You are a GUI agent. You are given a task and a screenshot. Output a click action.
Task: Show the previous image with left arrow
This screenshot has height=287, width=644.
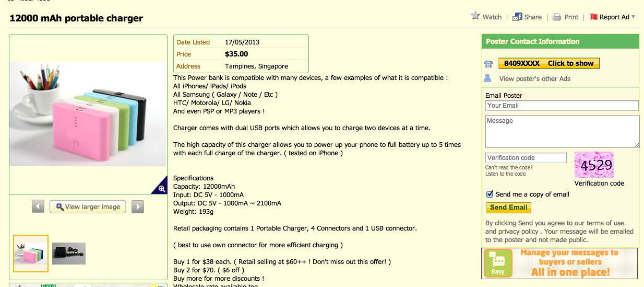38,206
